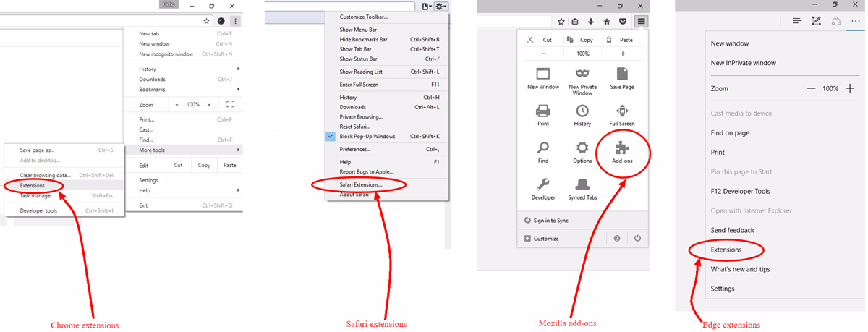The image size is (868, 332).
Task: Decrease Edge zoom with minus
Action: click(x=812, y=88)
